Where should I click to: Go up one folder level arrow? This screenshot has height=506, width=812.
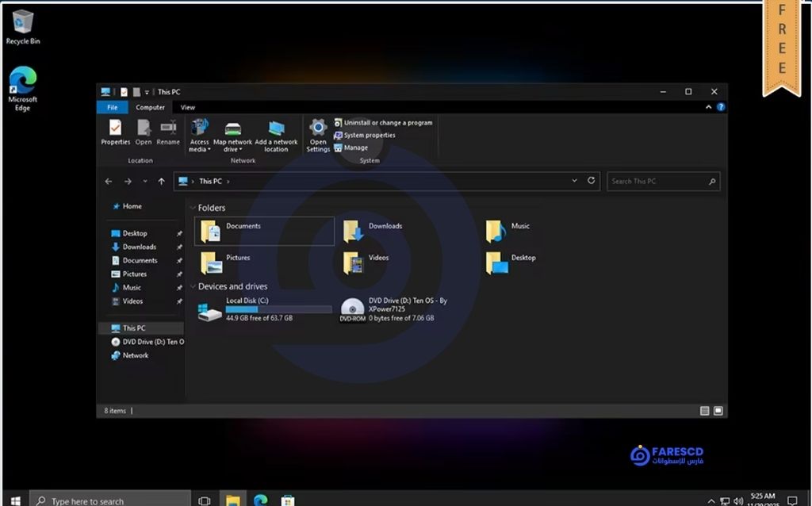click(162, 182)
